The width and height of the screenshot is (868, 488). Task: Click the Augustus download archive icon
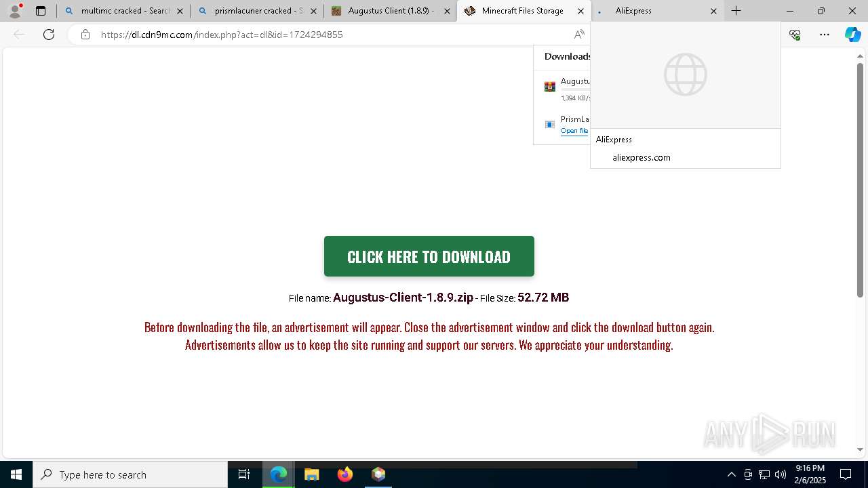[550, 87]
